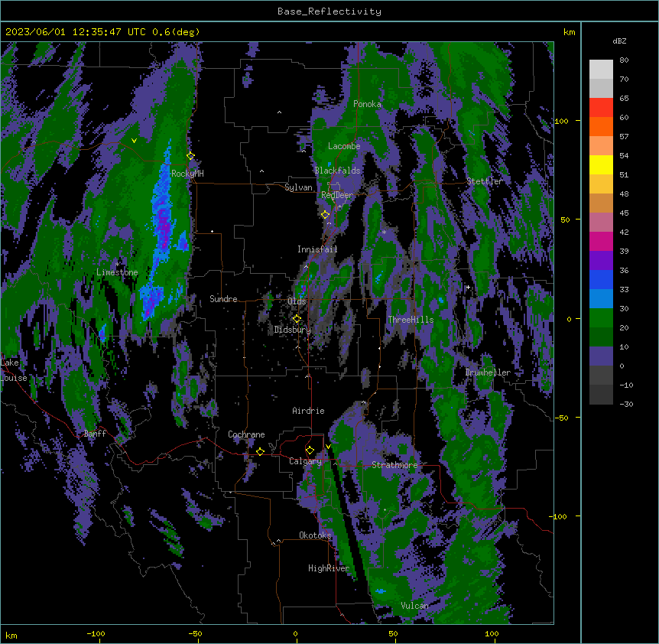Select the magenta 39-42 dBZ legend swatch
Viewport: 659px width, 644px height.
coord(601,241)
